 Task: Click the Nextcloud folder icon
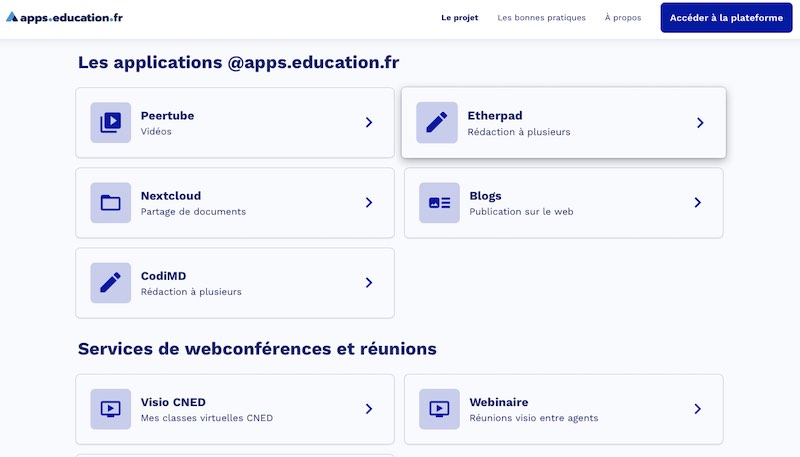tap(110, 203)
